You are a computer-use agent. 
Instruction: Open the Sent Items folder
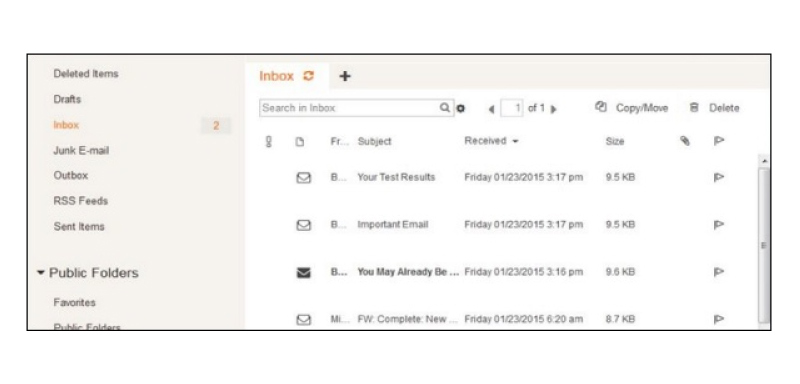[x=79, y=226]
